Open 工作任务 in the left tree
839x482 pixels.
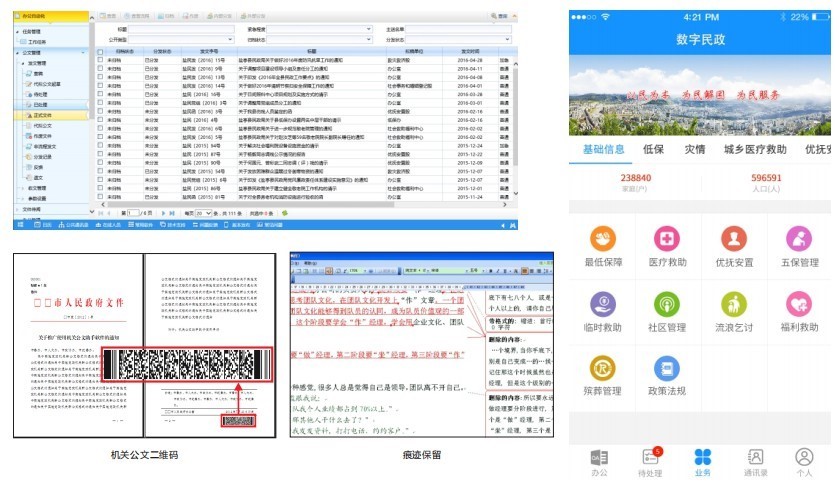tap(33, 42)
